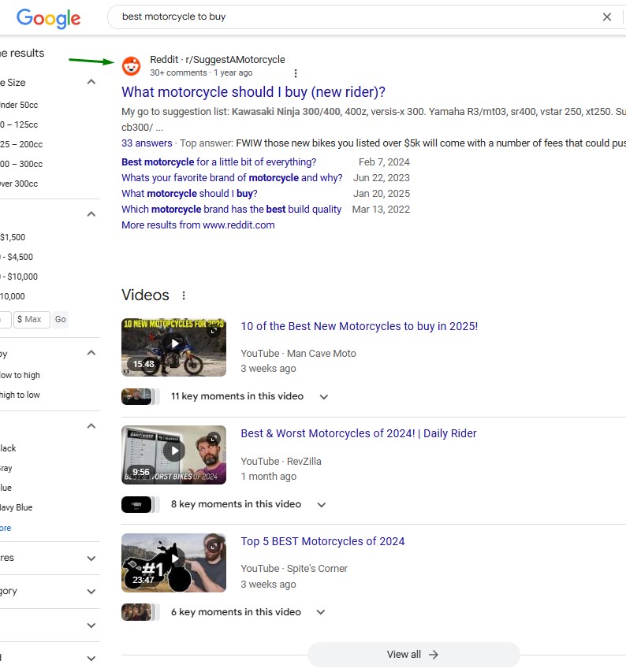Click into the search box with 'best motorcycle to buy'
This screenshot has height=672, width=626.
tap(356, 17)
